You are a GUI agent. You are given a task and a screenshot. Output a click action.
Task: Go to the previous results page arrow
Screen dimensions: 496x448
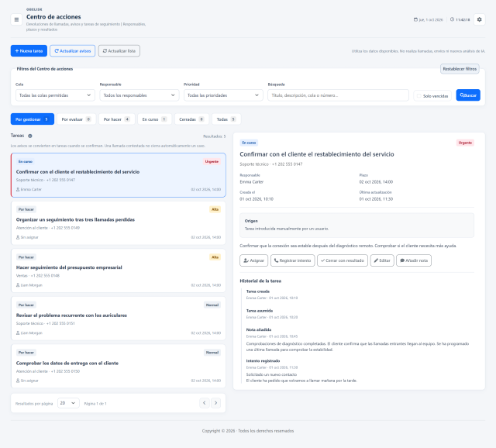pyautogui.click(x=205, y=403)
